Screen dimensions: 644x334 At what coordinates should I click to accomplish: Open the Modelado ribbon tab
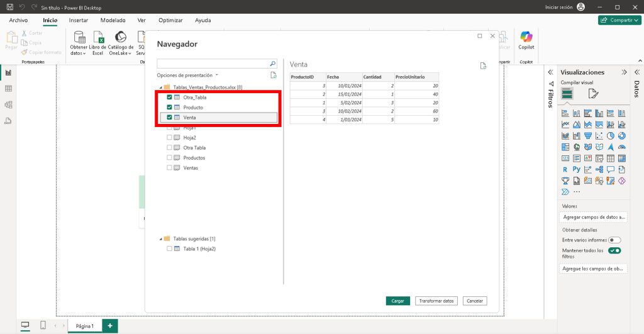point(113,20)
